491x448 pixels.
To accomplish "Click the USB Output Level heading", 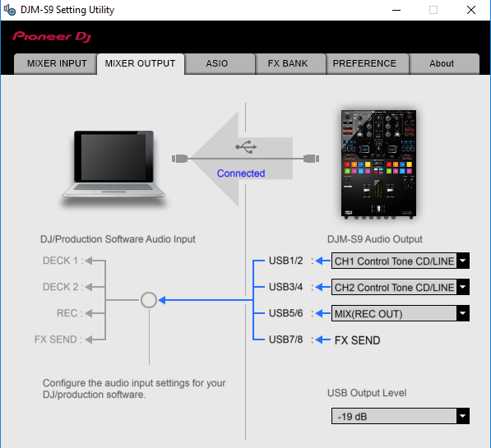I will click(x=367, y=393).
